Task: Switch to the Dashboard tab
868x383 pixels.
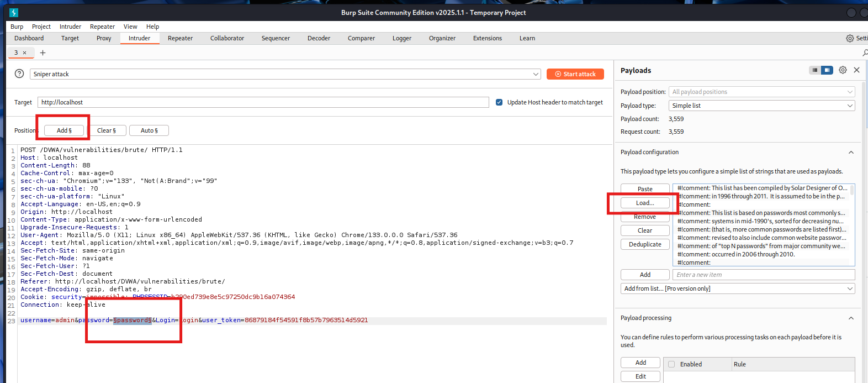Action: click(29, 38)
